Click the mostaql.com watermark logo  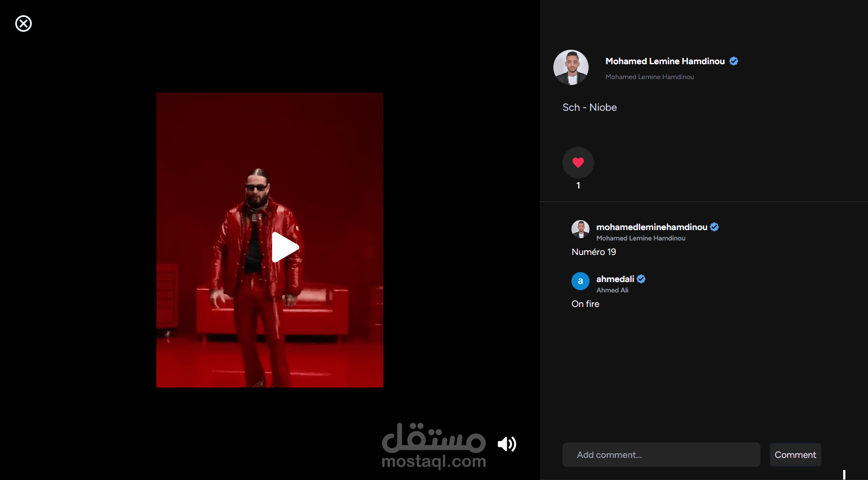434,446
